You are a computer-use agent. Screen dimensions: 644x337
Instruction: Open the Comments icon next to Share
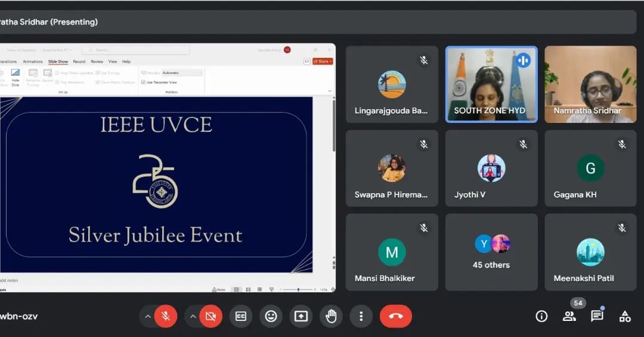coord(307,61)
